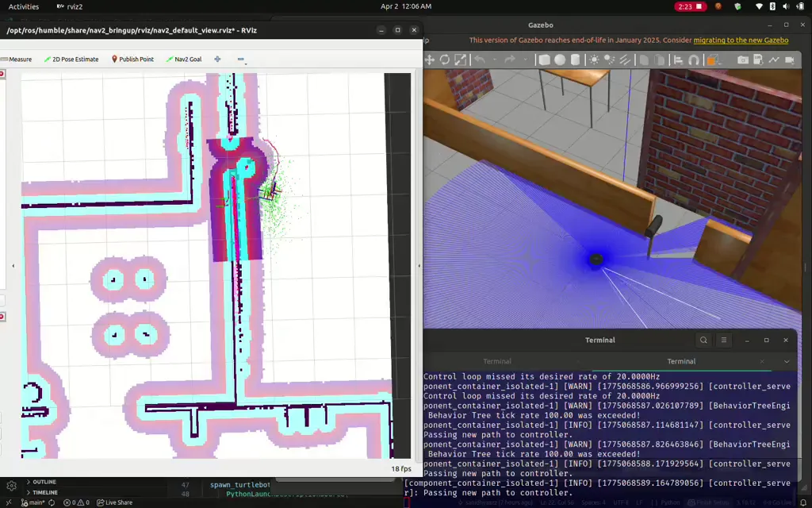This screenshot has width=812, height=508.
Task: Click the synchronize changes icon in status bar
Action: (x=52, y=502)
